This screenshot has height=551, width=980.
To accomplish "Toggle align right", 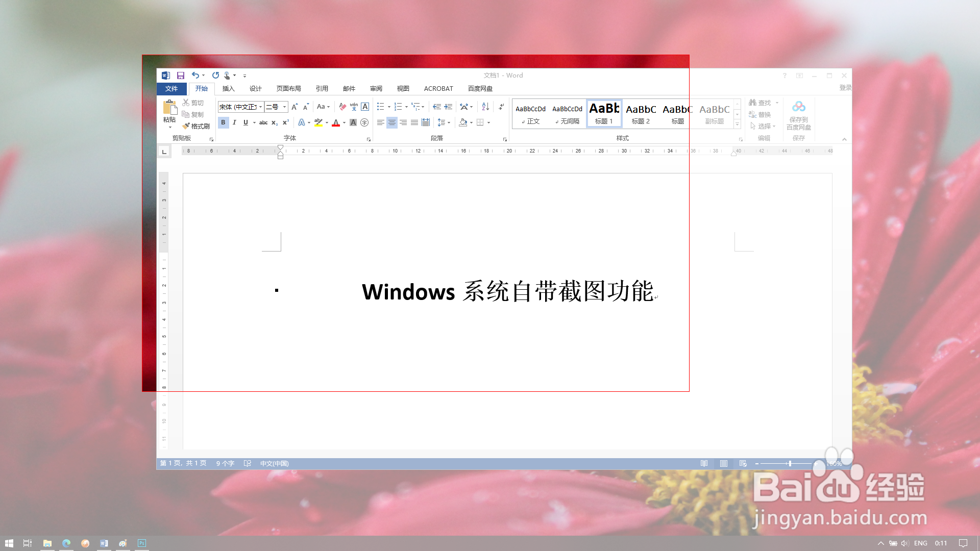I will point(403,122).
